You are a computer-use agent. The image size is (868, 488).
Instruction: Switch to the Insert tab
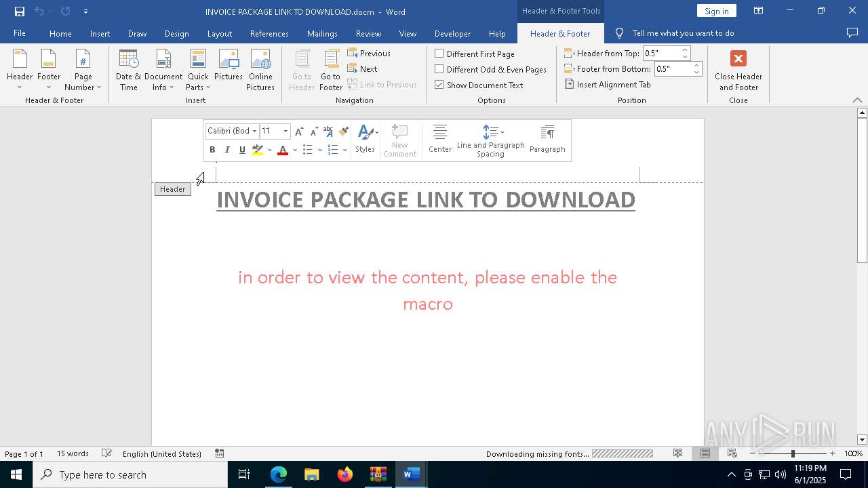coord(100,33)
